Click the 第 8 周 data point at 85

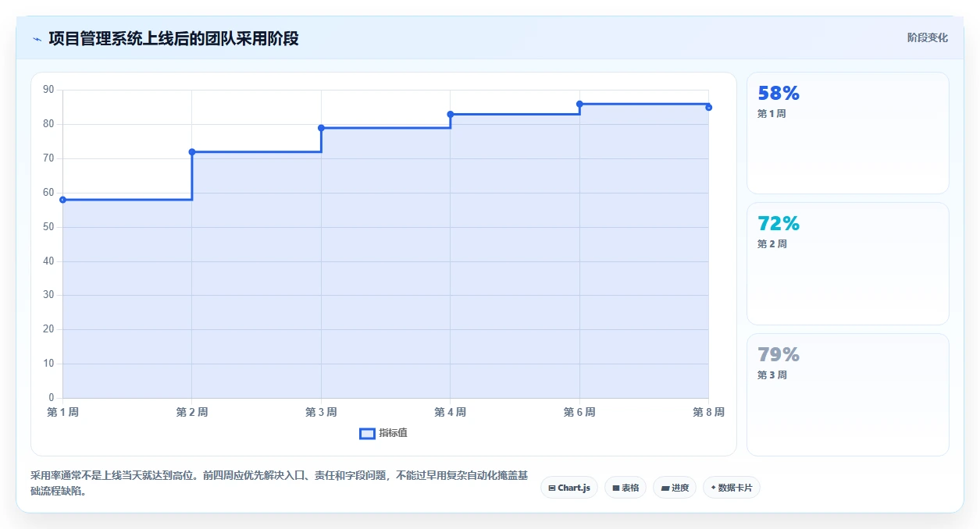[x=708, y=107]
